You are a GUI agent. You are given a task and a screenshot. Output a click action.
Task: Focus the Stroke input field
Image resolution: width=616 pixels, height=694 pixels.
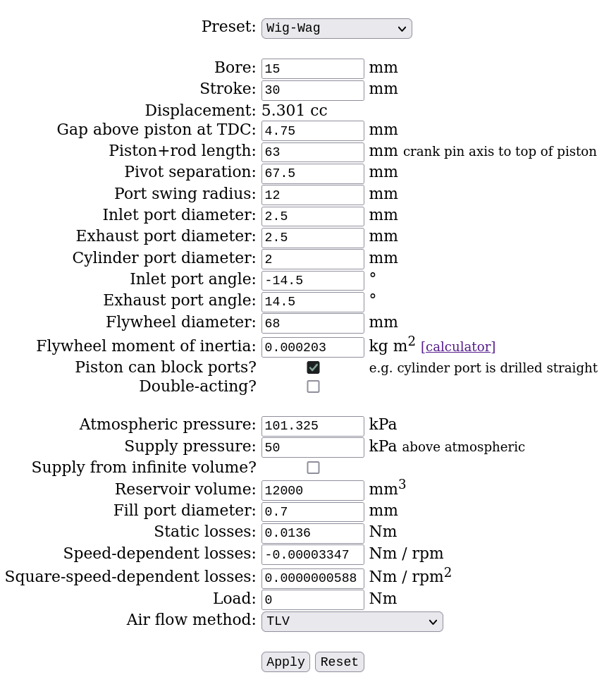tap(312, 90)
